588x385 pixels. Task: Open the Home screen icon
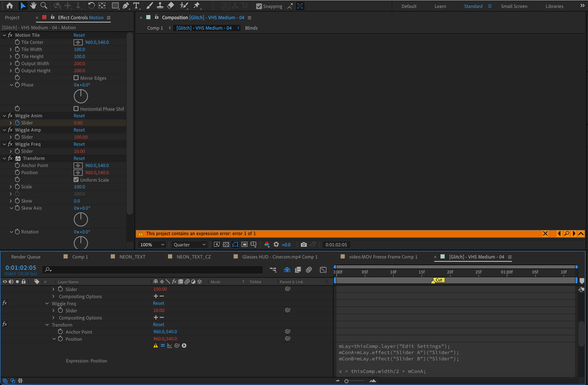pyautogui.click(x=10, y=5)
